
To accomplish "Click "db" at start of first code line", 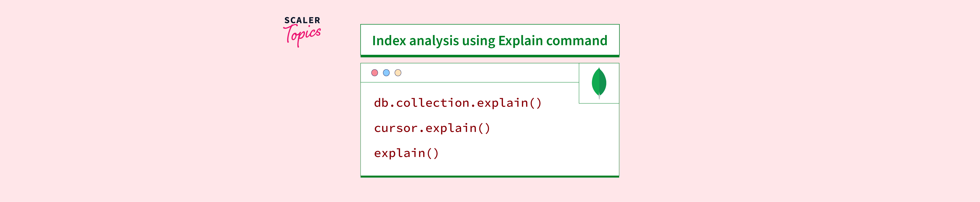I will pyautogui.click(x=381, y=103).
